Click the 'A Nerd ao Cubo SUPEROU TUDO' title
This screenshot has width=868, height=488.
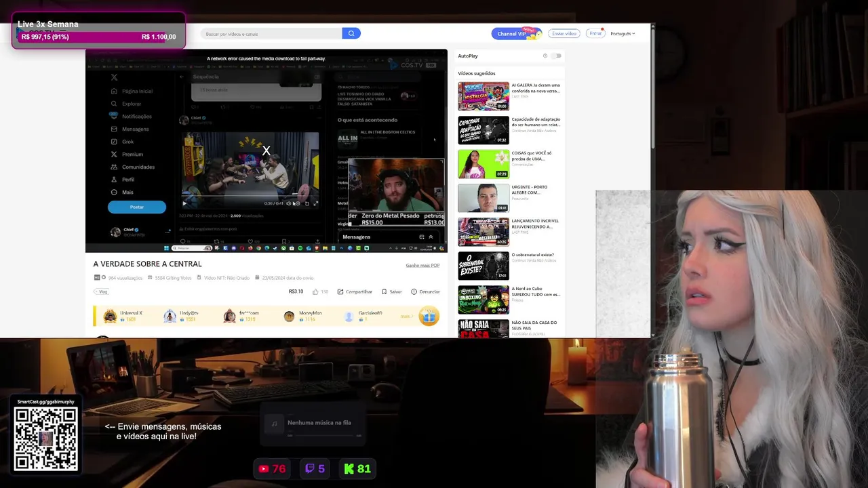(536, 291)
